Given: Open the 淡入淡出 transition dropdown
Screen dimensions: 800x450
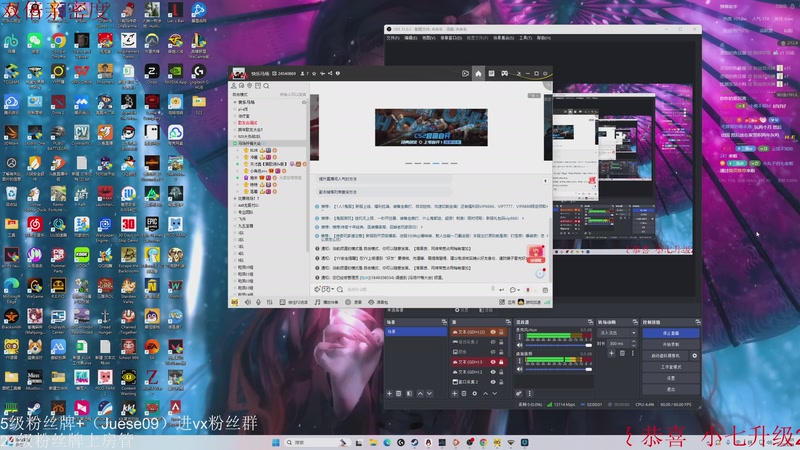Looking at the screenshot, I should [618, 333].
